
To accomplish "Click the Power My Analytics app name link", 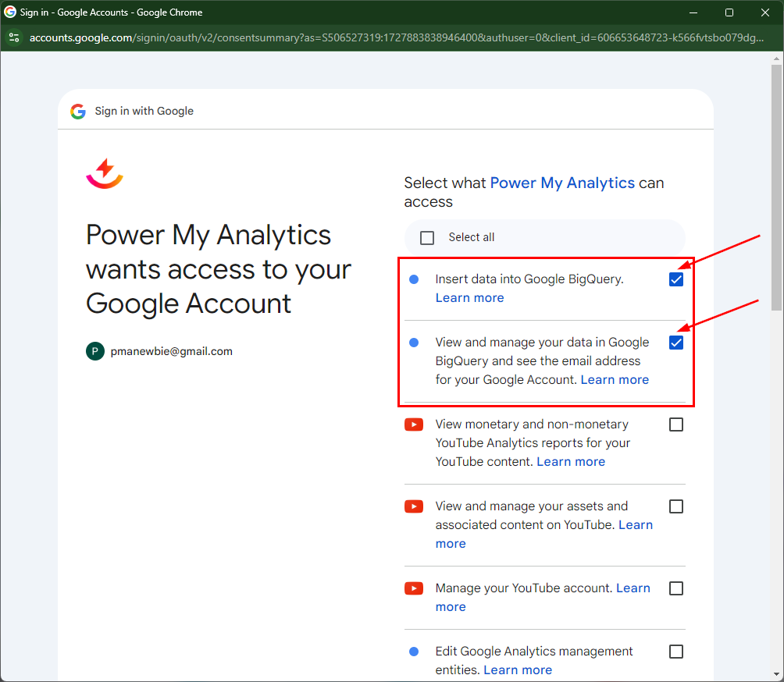I will point(562,183).
